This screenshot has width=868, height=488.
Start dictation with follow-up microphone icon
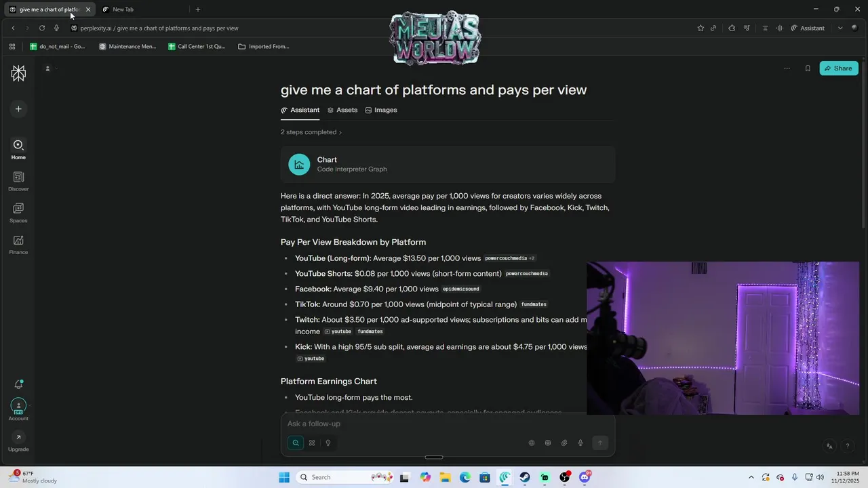coord(580,443)
